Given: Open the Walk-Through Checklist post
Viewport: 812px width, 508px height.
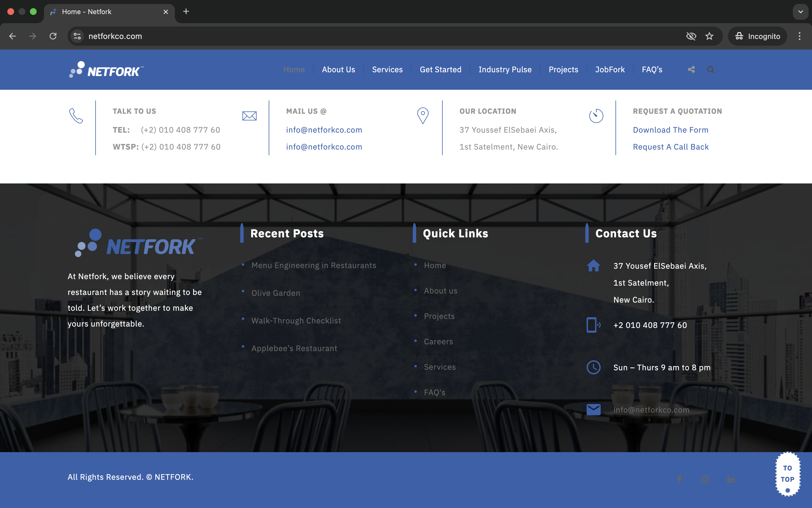Looking at the screenshot, I should point(296,321).
